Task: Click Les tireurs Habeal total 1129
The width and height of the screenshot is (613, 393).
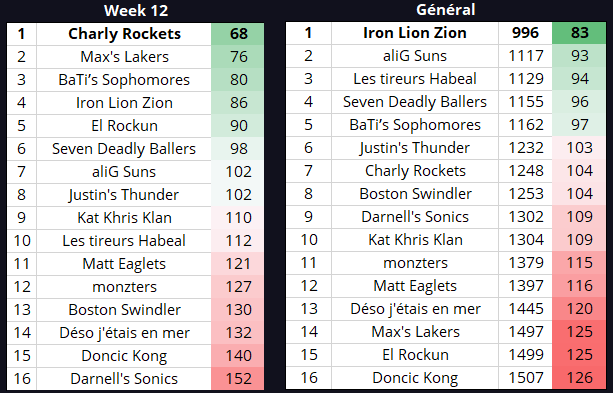Action: pos(525,79)
